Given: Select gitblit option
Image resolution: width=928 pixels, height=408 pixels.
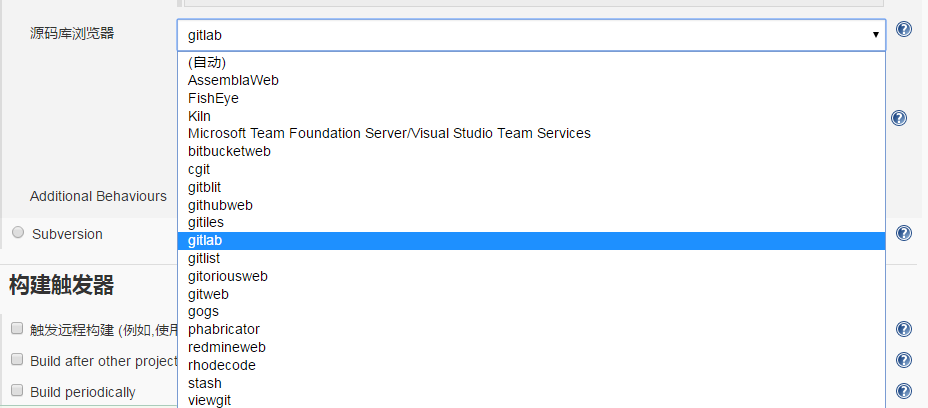Looking at the screenshot, I should coord(531,187).
